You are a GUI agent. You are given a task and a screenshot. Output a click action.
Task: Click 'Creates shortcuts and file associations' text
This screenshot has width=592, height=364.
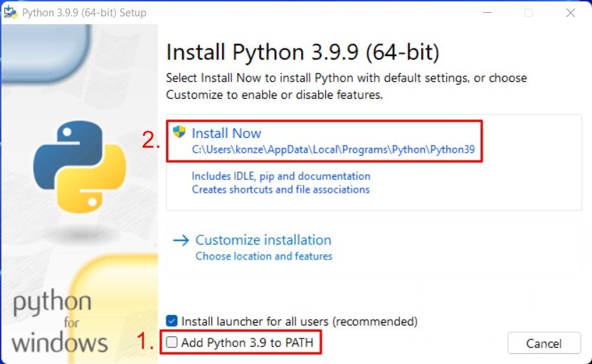280,190
